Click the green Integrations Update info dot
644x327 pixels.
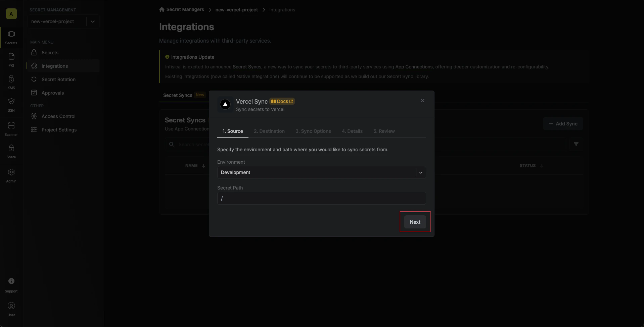pos(167,57)
